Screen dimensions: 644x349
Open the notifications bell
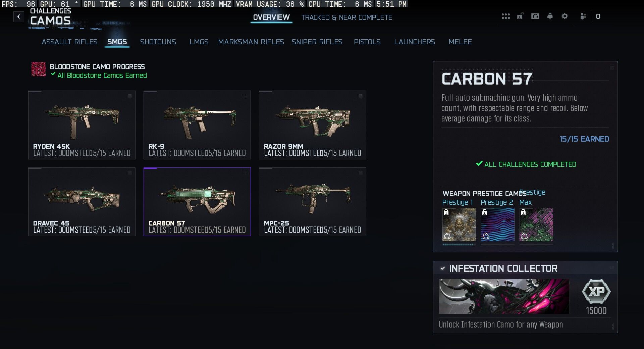pyautogui.click(x=550, y=16)
